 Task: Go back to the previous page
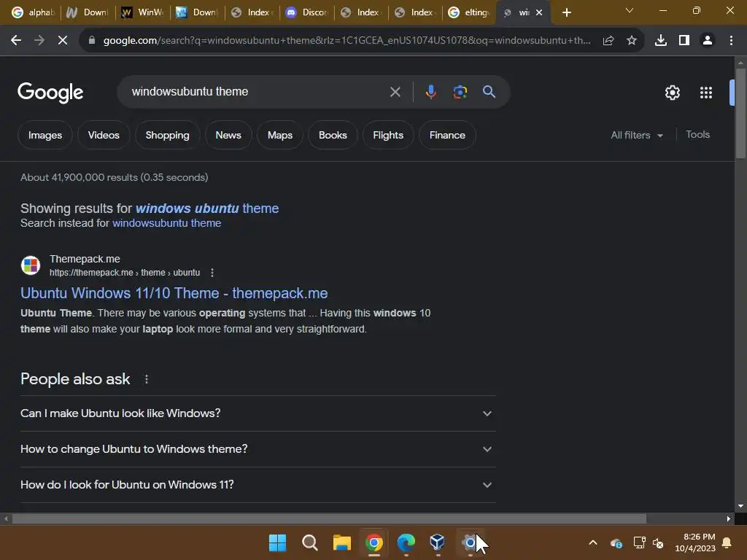click(16, 41)
